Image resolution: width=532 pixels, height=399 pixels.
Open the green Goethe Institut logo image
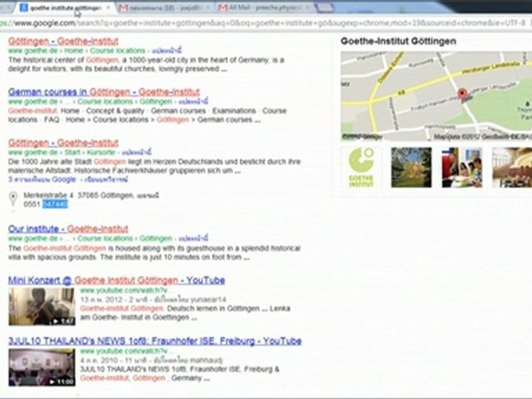click(x=361, y=167)
